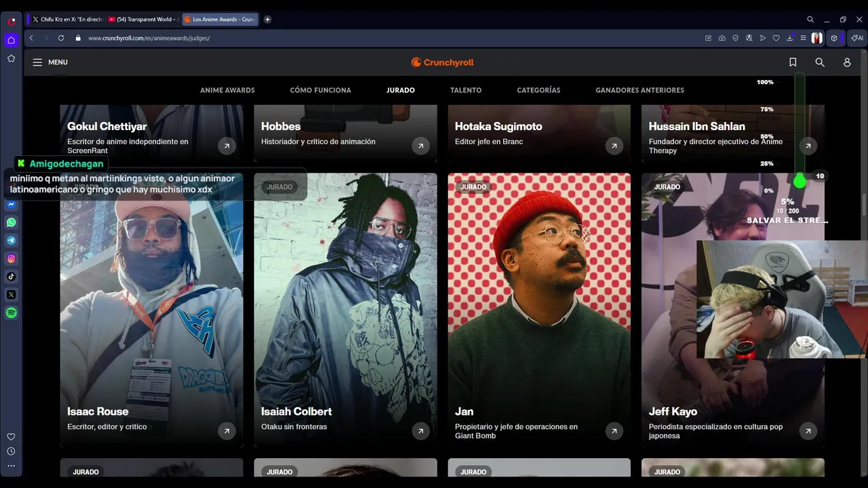Click the edit page icon in address bar

(709, 38)
